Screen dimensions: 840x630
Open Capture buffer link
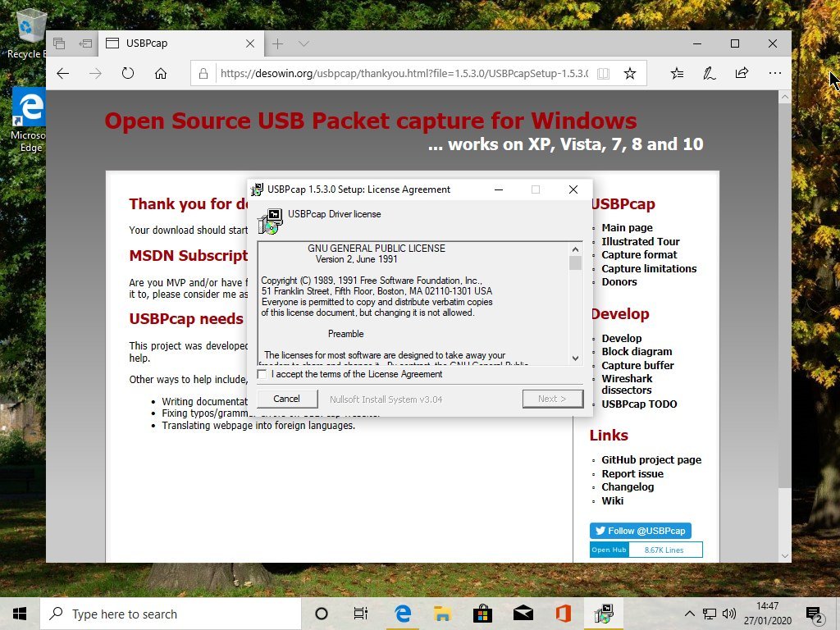(637, 365)
